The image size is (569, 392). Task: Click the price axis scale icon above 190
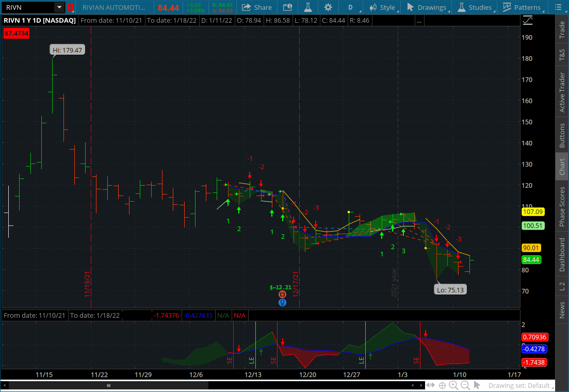[x=528, y=21]
